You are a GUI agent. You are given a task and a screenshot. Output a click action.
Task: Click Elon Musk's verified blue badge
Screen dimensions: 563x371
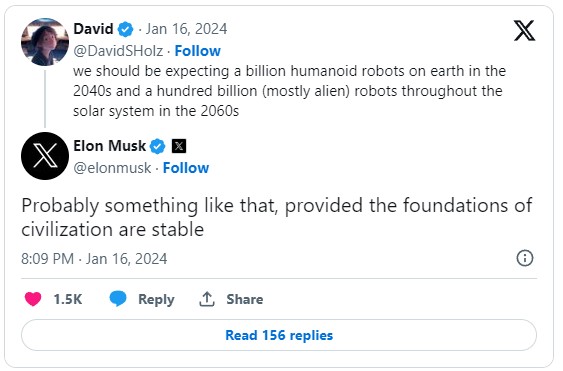pyautogui.click(x=157, y=146)
